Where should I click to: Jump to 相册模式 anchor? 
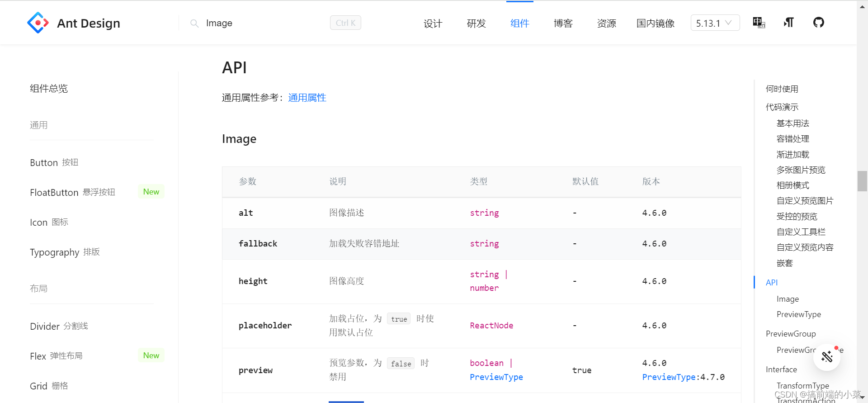tap(793, 185)
